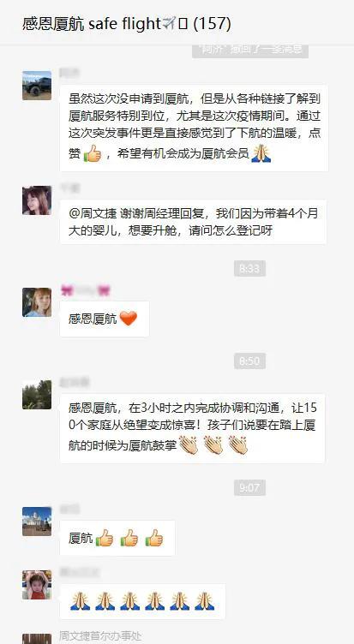The height and width of the screenshot is (644, 354).
Task: Open the off-road vehicle avatar profile
Action: coord(37,86)
